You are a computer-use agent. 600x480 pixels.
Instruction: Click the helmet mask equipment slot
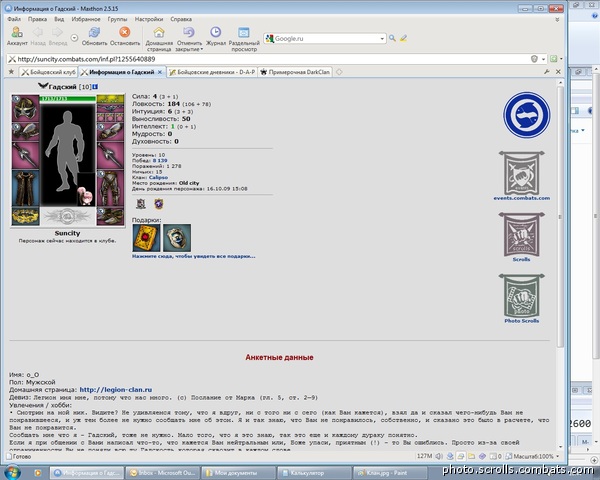click(x=25, y=109)
